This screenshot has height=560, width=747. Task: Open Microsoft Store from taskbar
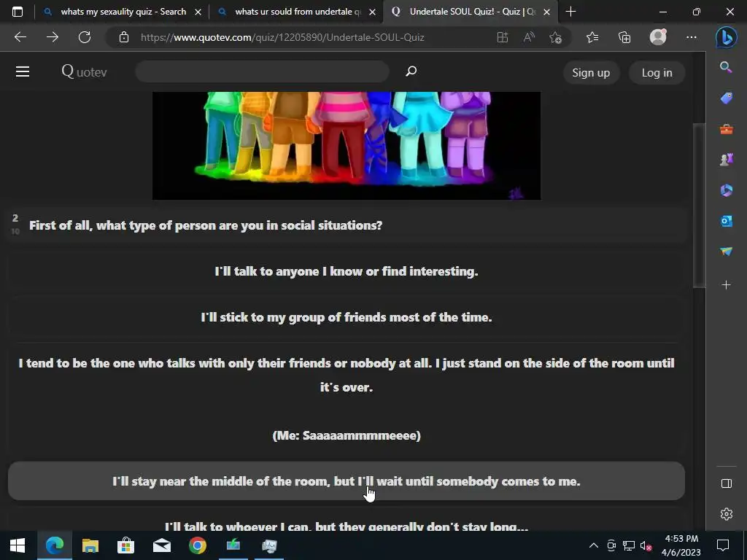click(125, 545)
